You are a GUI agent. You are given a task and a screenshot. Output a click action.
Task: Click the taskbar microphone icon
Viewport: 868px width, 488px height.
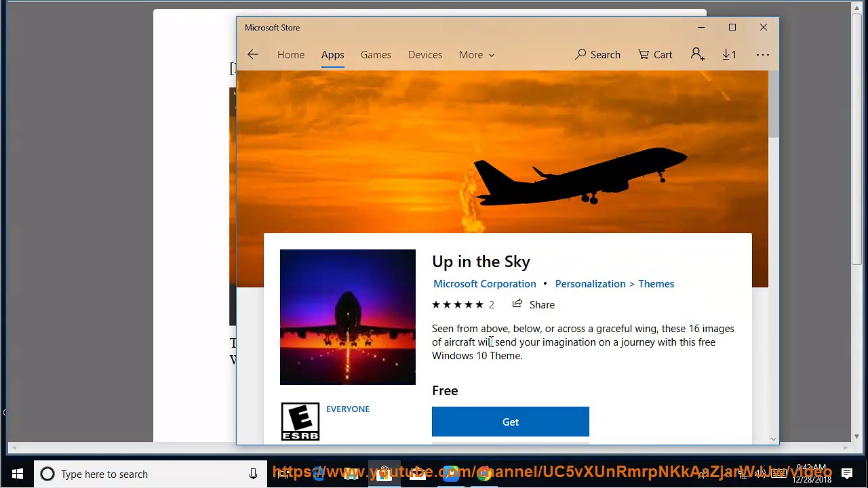(x=253, y=474)
